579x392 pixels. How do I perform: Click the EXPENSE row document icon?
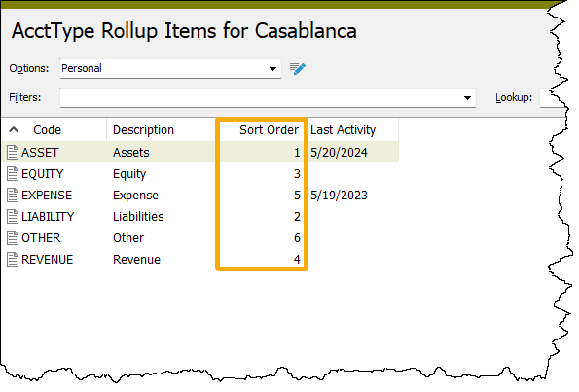tap(13, 196)
